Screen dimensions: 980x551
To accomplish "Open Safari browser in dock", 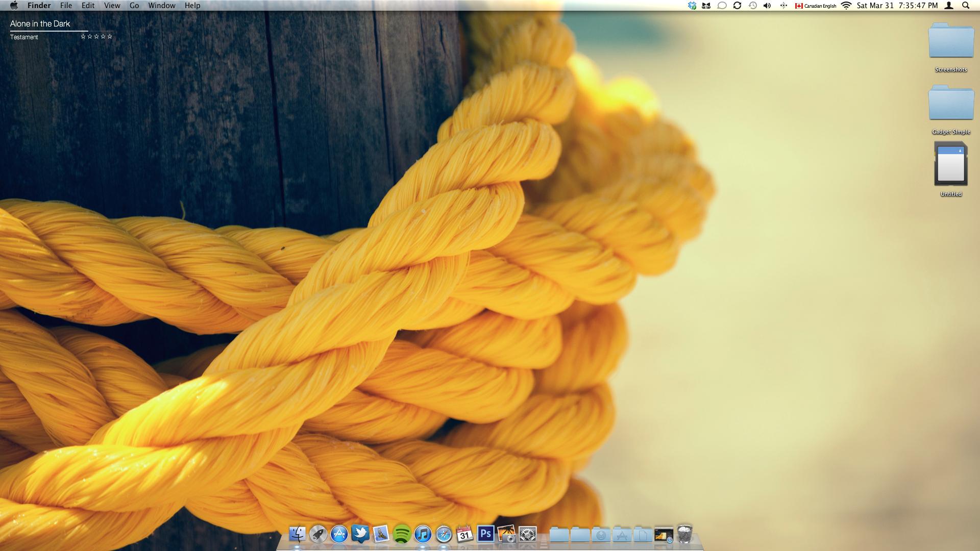I will pyautogui.click(x=444, y=534).
